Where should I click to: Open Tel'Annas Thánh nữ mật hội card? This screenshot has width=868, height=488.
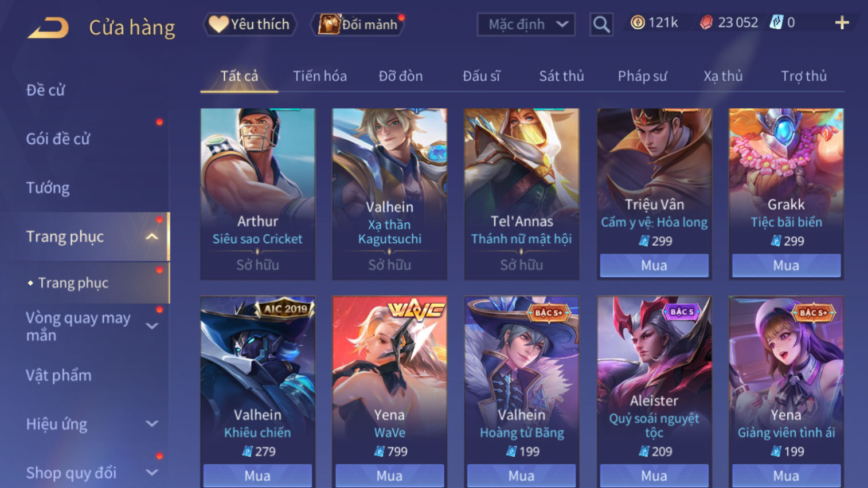(x=522, y=194)
